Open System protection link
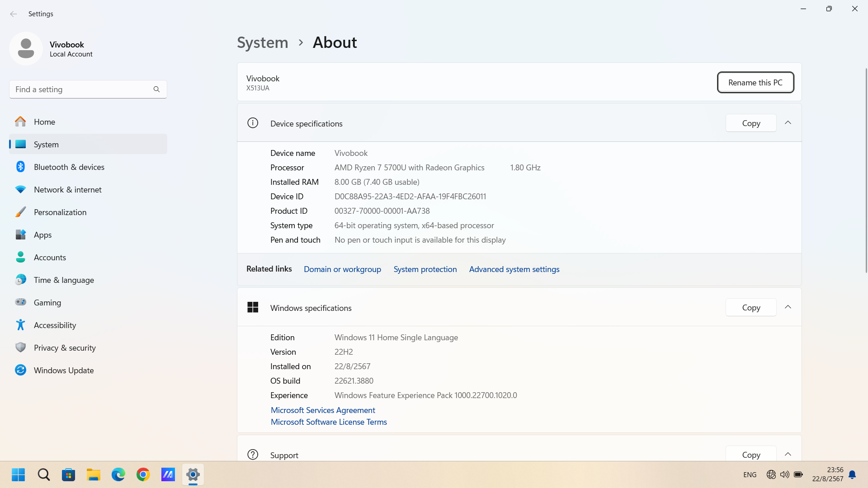868x488 pixels. [x=425, y=269]
